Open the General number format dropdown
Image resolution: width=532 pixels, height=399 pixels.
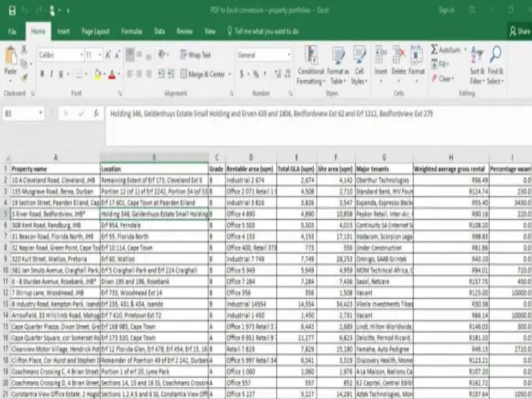[x=288, y=55]
